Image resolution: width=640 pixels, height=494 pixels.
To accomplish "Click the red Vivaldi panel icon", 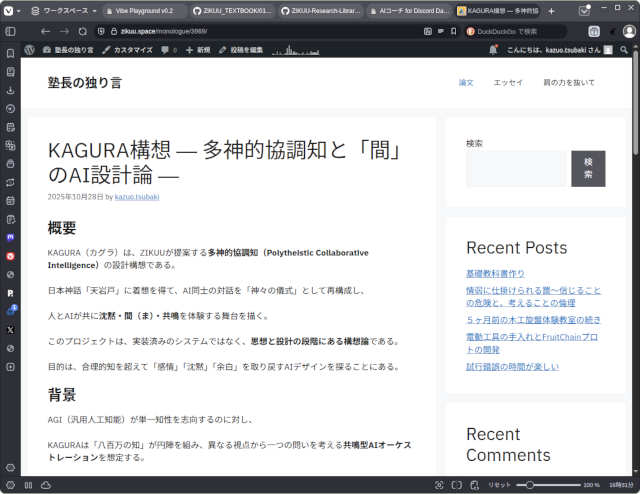I will click(x=10, y=256).
